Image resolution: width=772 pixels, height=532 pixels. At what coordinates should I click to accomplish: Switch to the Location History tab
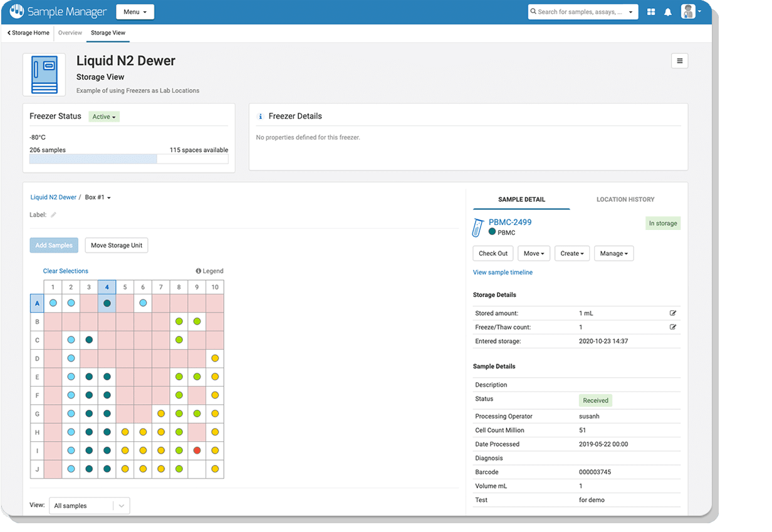(625, 199)
